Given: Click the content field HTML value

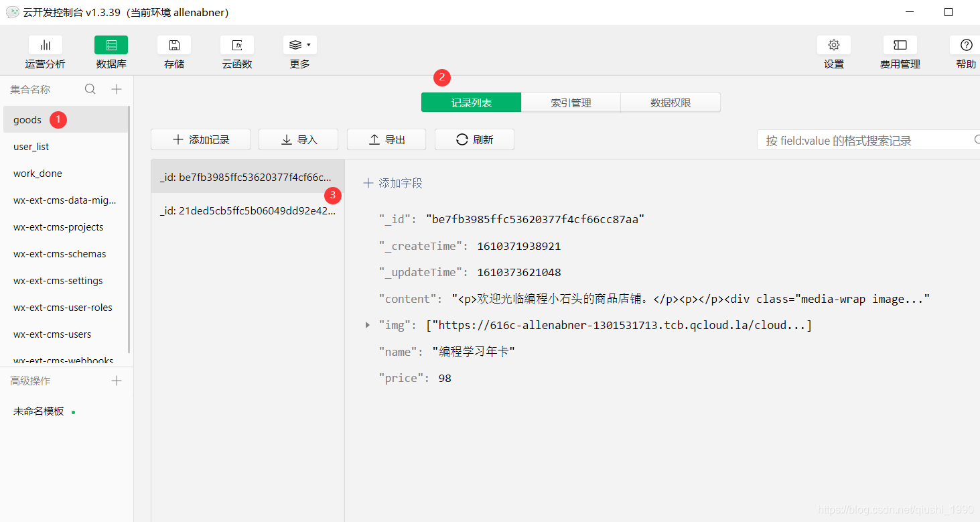Looking at the screenshot, I should (691, 299).
